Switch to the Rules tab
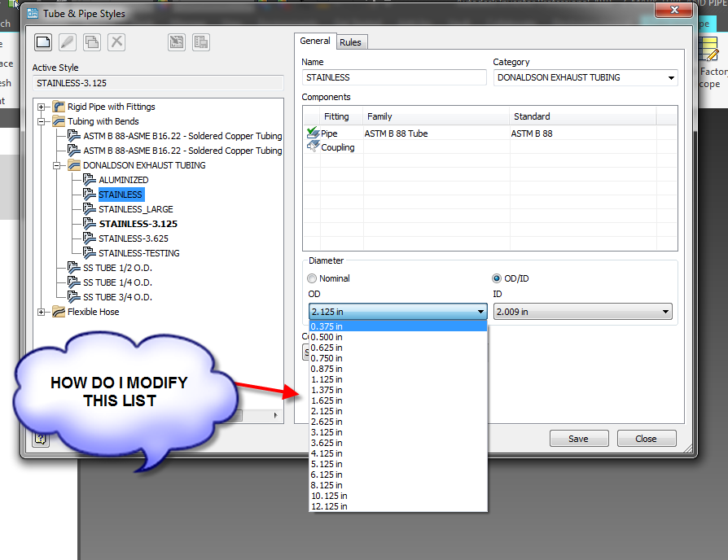 pos(351,42)
